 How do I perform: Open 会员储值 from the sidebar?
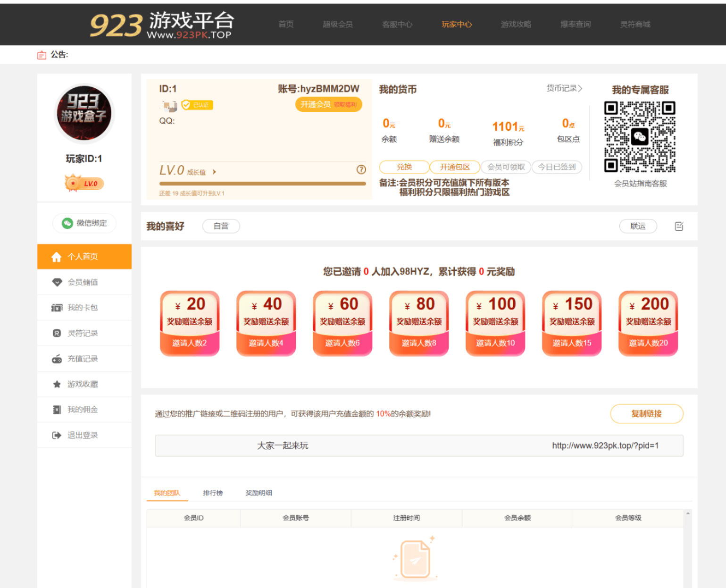point(83,282)
